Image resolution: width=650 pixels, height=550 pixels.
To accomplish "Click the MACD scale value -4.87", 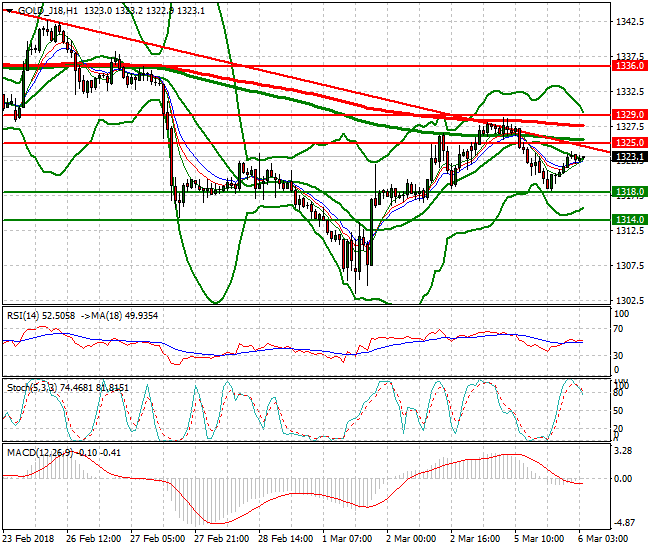I will click(623, 523).
